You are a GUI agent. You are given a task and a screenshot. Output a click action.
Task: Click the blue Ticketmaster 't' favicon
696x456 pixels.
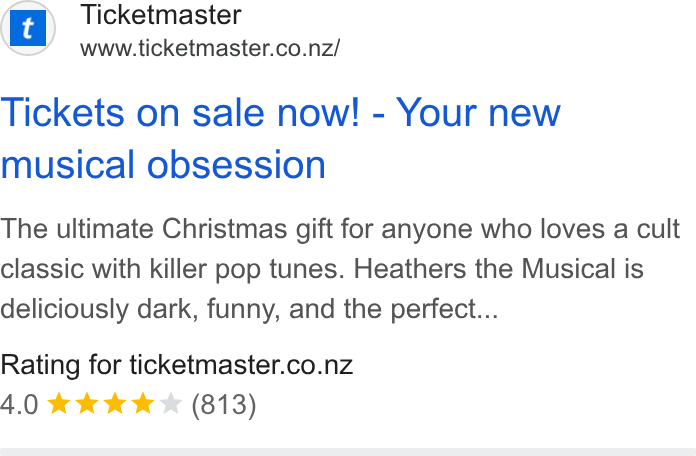pos(28,28)
